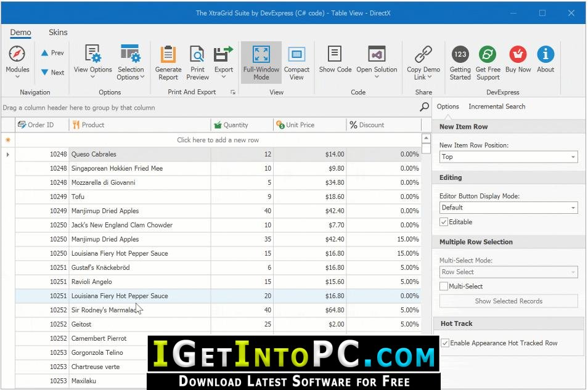Switch to the Skins ribbon tab
The height and width of the screenshot is (390, 588).
58,33
